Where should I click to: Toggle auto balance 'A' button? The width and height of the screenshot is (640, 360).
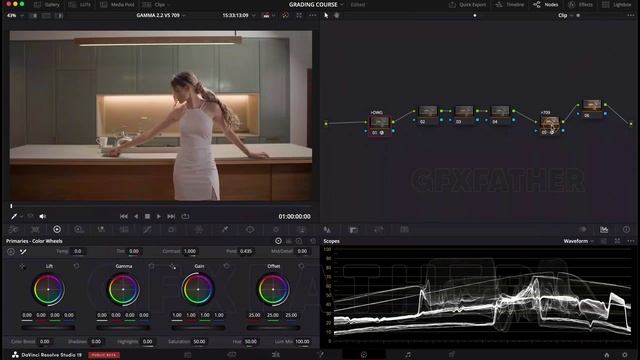[11, 252]
